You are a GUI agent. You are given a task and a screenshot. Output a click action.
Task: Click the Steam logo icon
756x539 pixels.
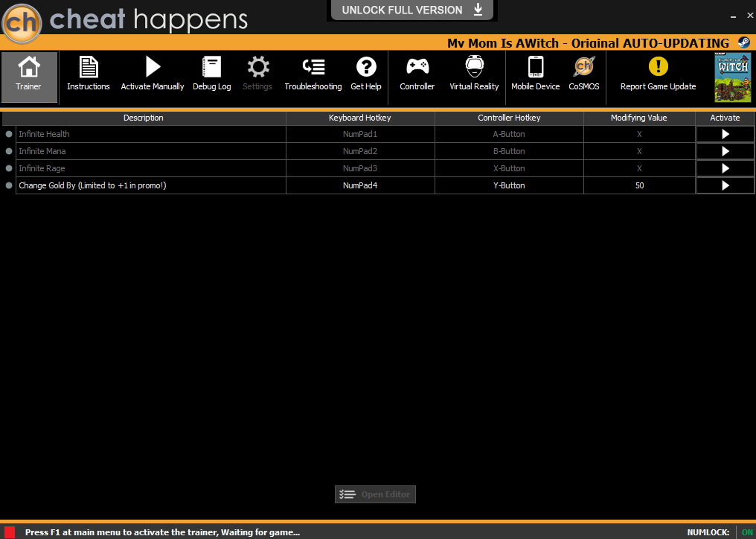tap(743, 42)
